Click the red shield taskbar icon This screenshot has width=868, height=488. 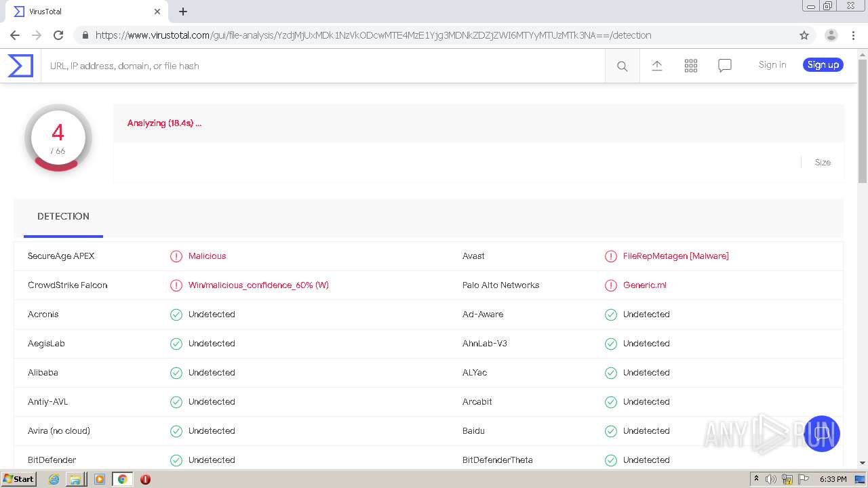pyautogui.click(x=145, y=479)
